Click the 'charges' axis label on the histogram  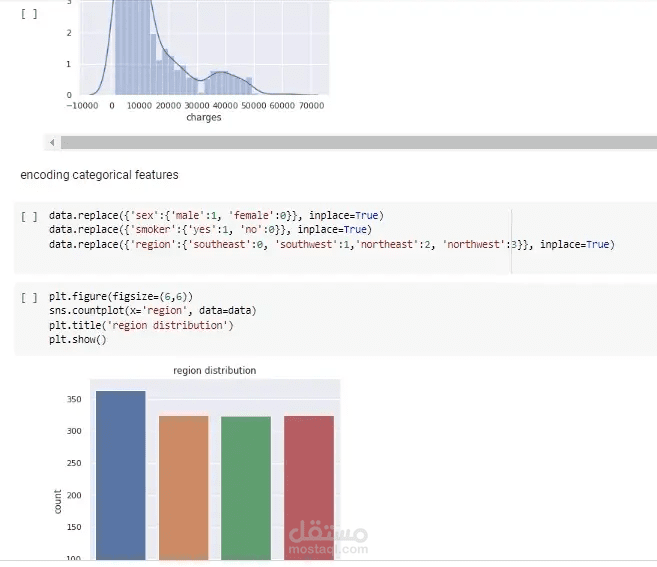(204, 118)
